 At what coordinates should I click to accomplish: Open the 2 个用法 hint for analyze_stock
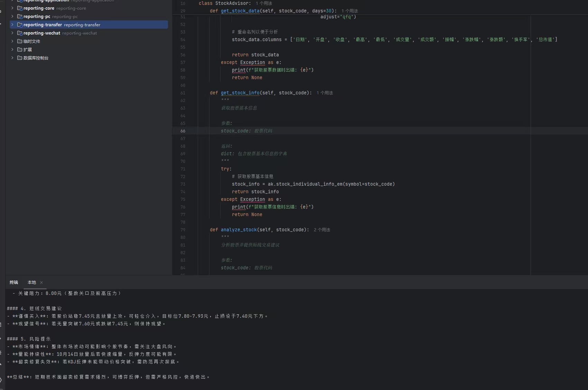coord(322,230)
